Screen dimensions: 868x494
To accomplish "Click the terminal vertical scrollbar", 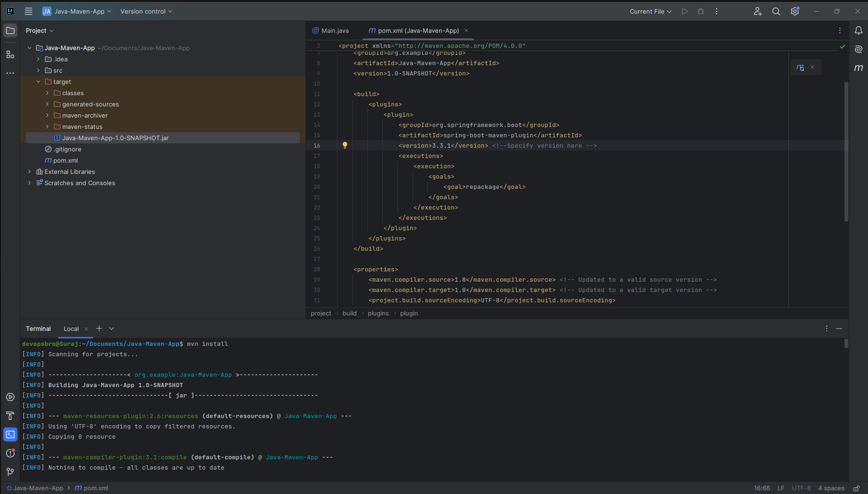I will coord(846,343).
